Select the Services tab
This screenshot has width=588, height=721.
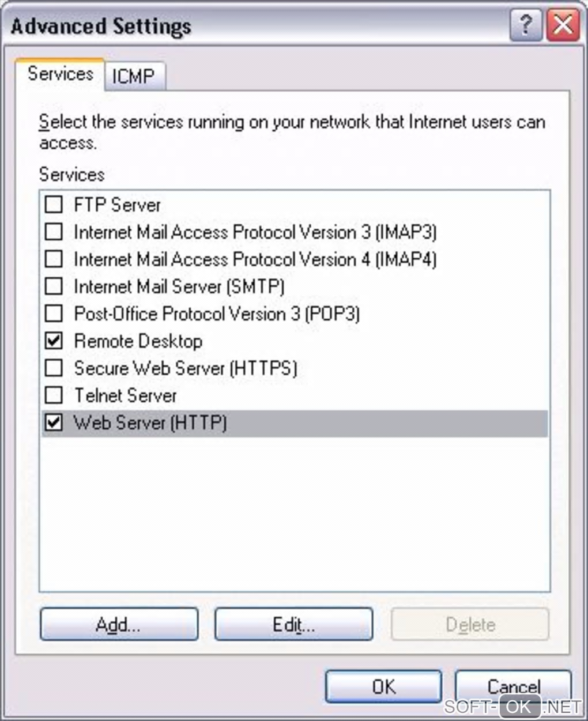[x=60, y=74]
